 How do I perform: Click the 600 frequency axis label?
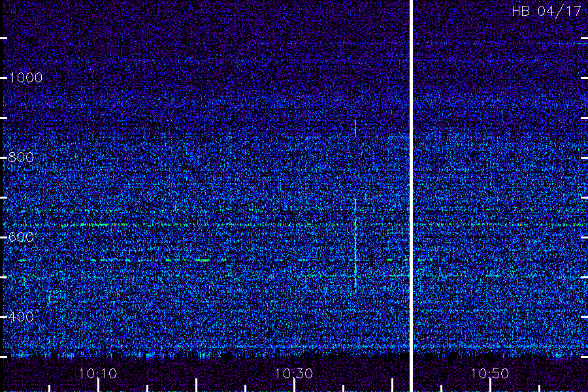pyautogui.click(x=21, y=237)
